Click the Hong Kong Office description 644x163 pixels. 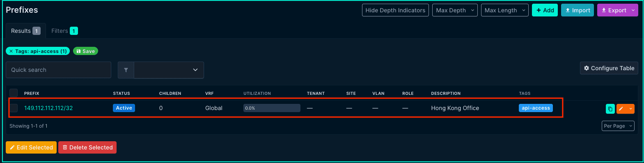(x=455, y=108)
